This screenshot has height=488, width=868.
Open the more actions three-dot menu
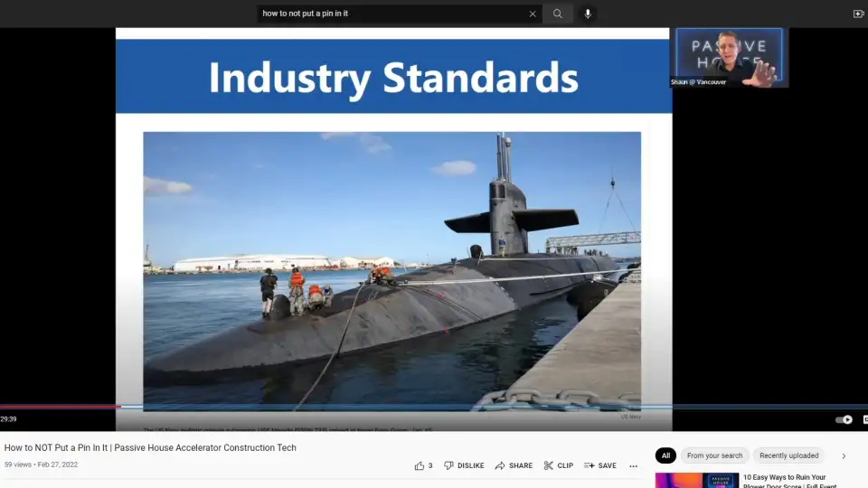633,465
